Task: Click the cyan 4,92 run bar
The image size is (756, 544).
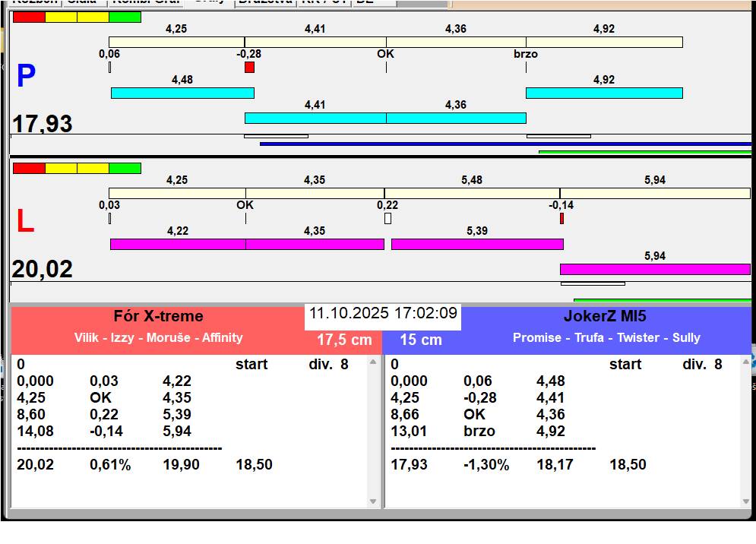Action: pyautogui.click(x=604, y=93)
